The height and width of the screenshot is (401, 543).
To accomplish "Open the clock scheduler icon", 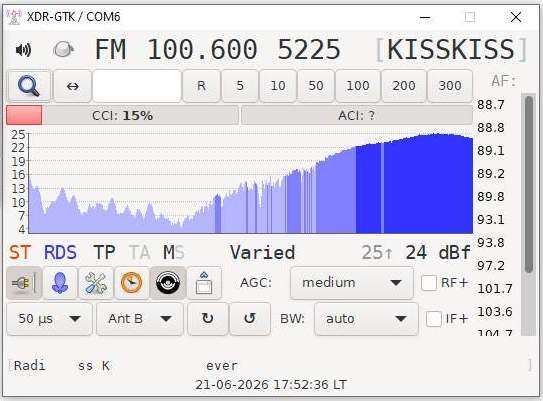I will [x=132, y=283].
